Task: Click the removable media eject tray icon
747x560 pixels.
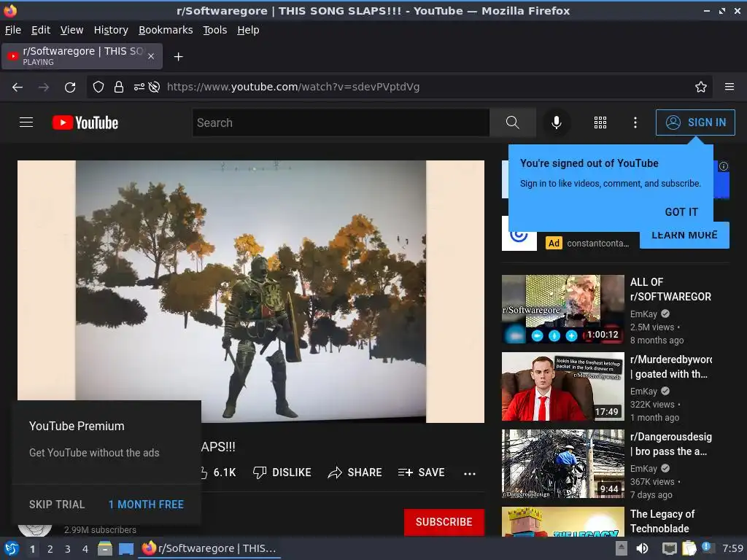Action: coord(621,548)
